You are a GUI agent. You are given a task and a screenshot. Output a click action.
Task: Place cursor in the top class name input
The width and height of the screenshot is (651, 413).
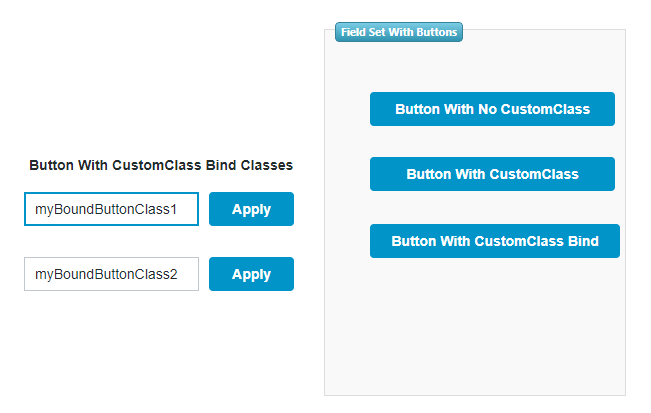111,209
